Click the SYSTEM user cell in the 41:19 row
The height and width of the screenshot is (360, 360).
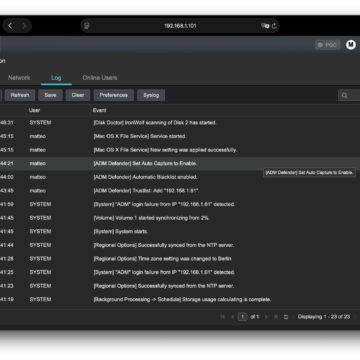[40, 300]
